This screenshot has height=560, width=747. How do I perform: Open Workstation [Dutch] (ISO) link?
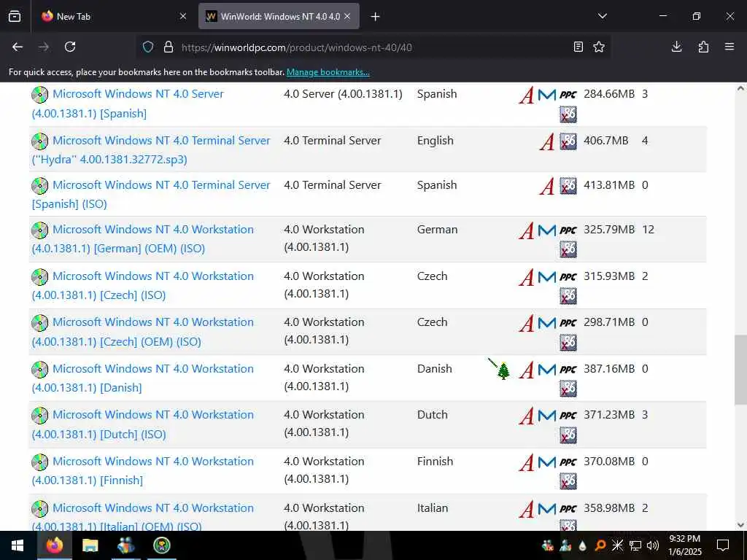[143, 424]
